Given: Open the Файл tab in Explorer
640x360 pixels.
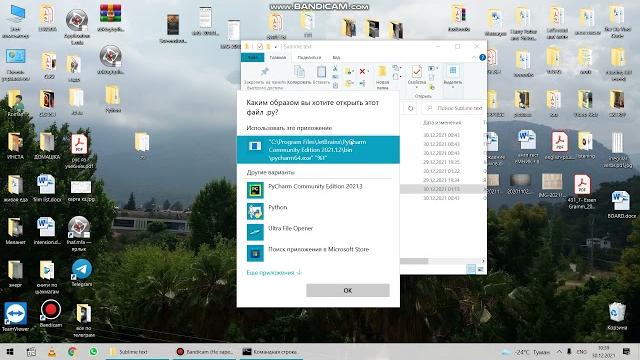Looking at the screenshot, I should (253, 58).
